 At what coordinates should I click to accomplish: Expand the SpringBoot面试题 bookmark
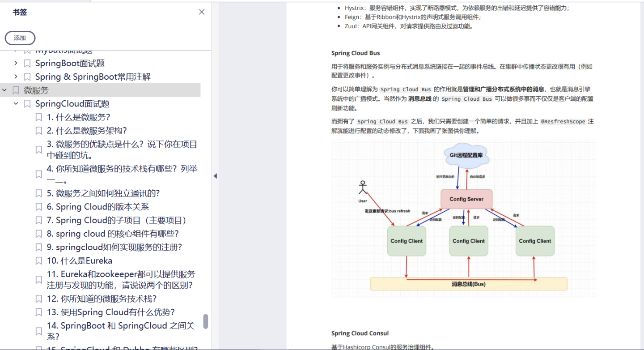point(16,64)
